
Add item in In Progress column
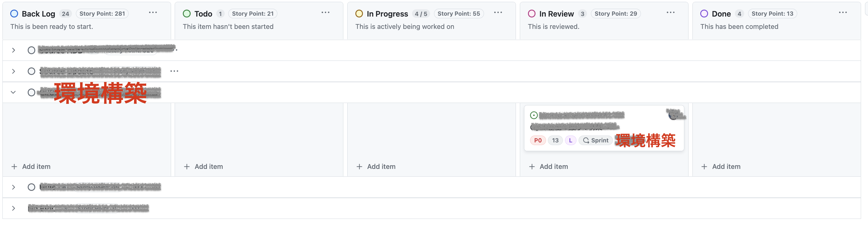(376, 167)
